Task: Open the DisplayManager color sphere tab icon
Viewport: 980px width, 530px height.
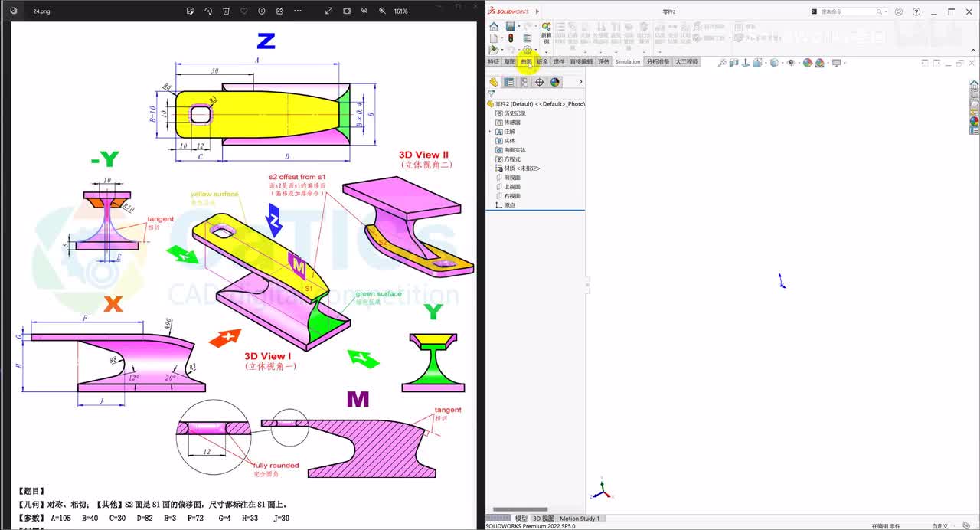Action: pyautogui.click(x=555, y=82)
